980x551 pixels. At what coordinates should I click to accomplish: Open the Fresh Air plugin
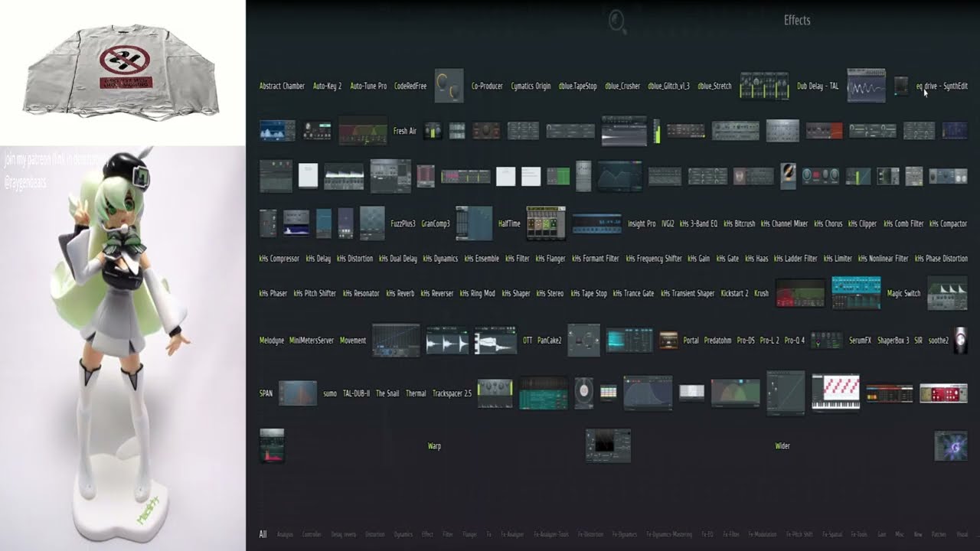[x=405, y=131]
